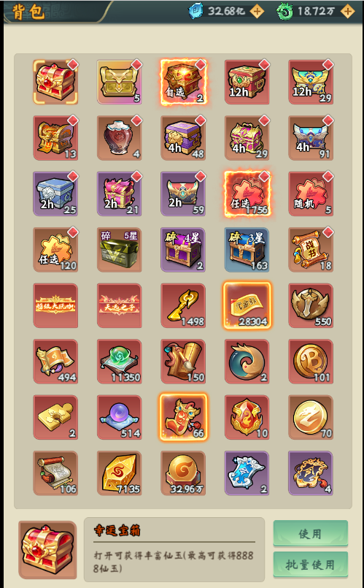Pick the 12h winged crown chest
The width and height of the screenshot is (364, 588).
pos(311,82)
